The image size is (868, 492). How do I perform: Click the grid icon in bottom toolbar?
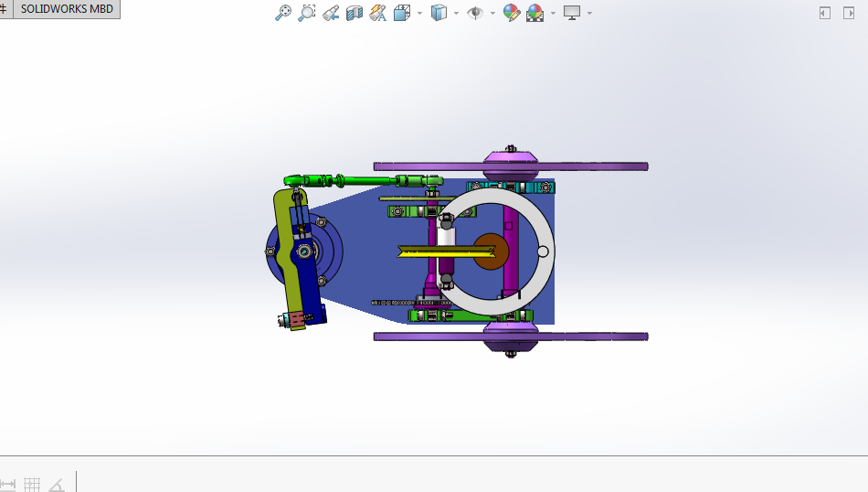[x=32, y=485]
